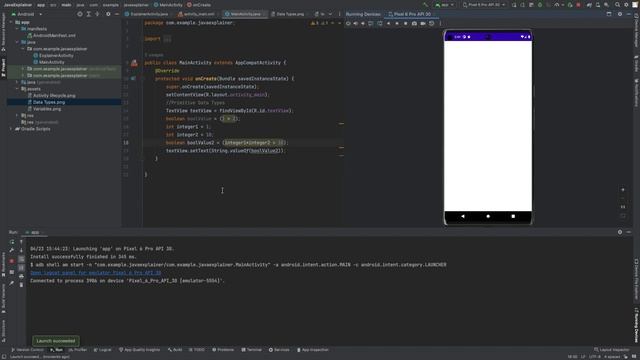The width and height of the screenshot is (640, 360).
Task: Start emulator screen recording video icon
Action: pyautogui.click(x=423, y=24)
